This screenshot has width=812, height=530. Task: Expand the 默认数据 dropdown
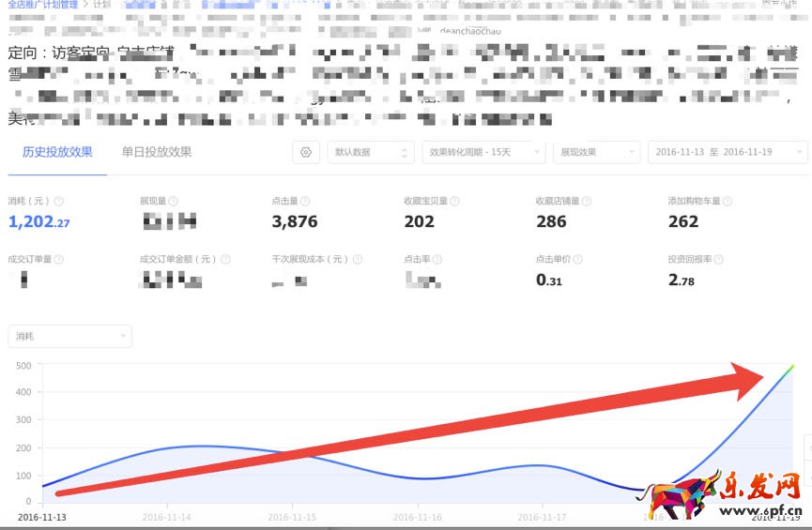tap(370, 152)
